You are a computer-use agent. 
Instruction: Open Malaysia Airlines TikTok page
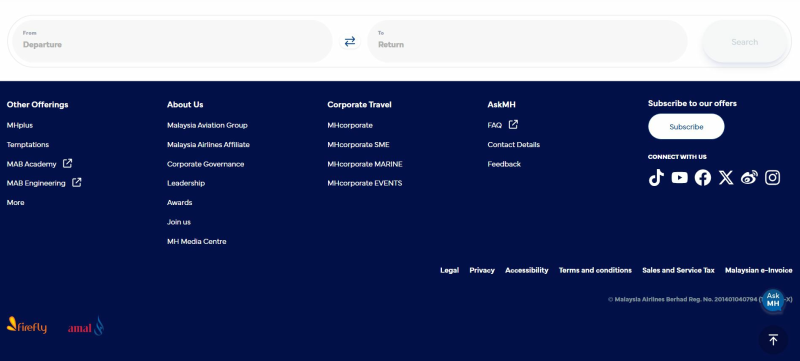pos(656,177)
